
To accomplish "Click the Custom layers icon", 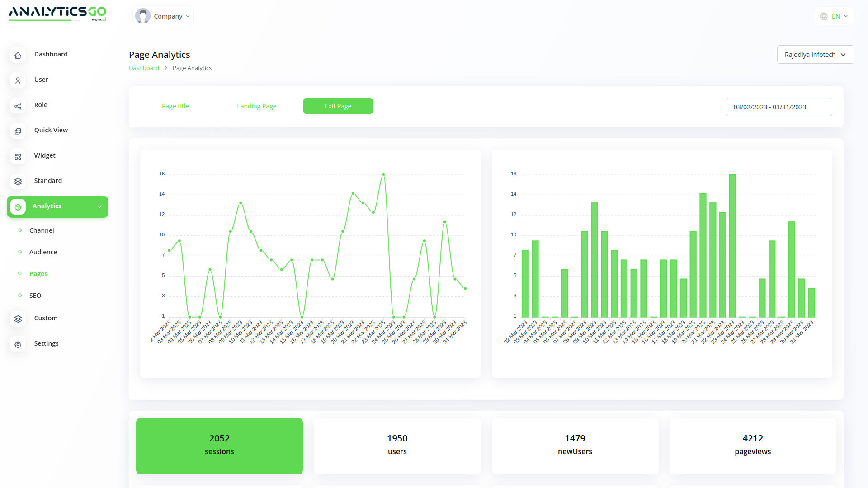I will 18,319.
